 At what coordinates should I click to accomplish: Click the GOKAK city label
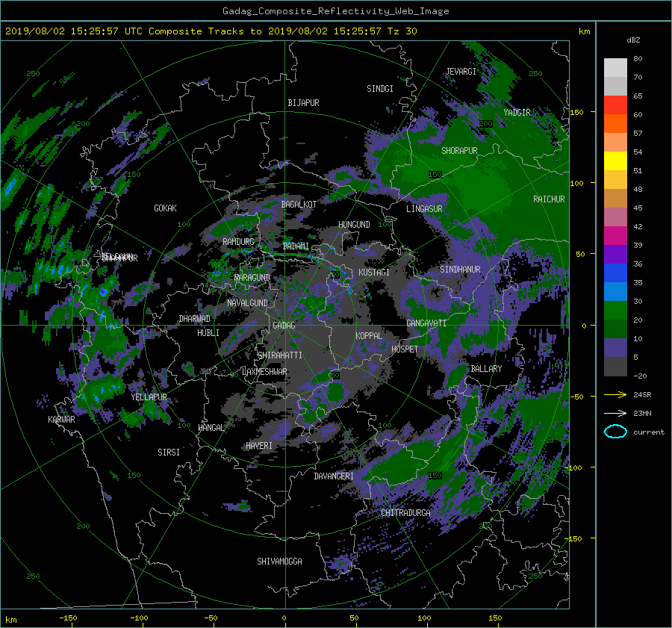(165, 208)
